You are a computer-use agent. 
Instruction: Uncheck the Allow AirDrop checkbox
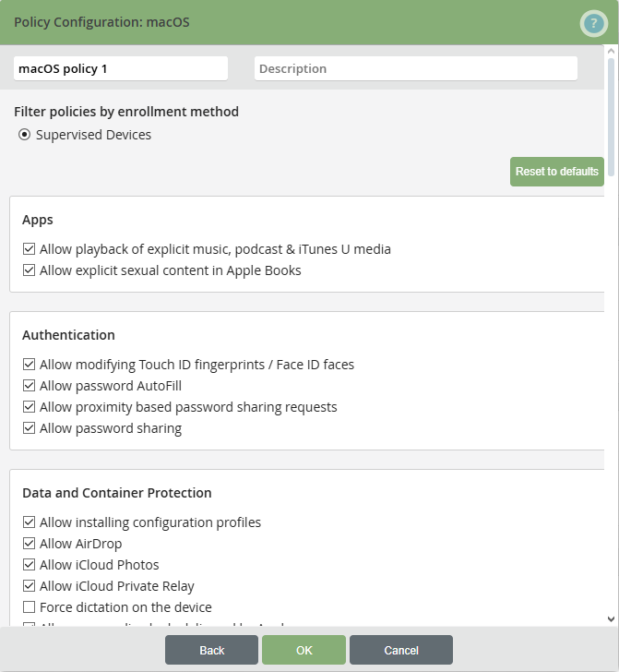click(30, 544)
